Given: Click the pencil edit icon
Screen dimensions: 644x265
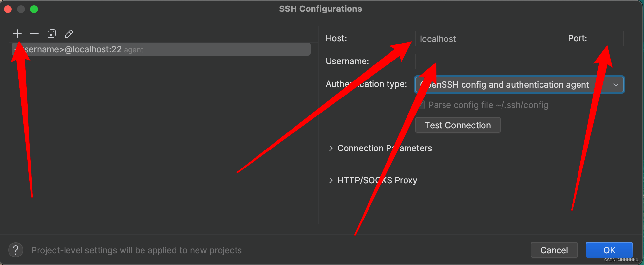Looking at the screenshot, I should click(x=69, y=34).
